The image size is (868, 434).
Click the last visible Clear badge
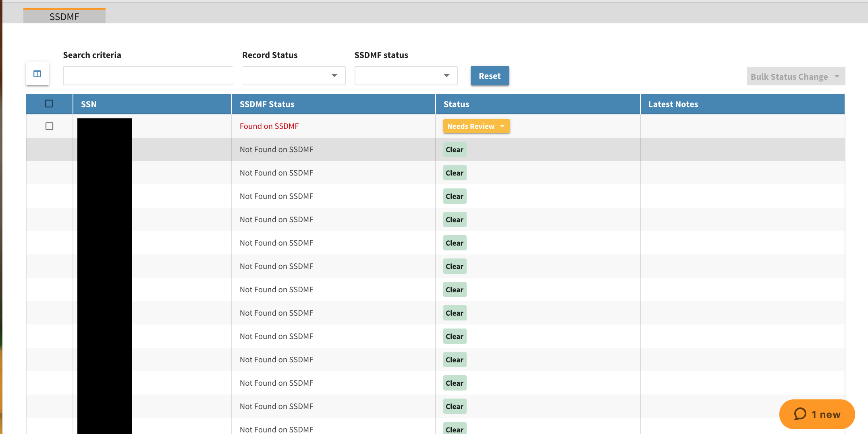pyautogui.click(x=455, y=429)
